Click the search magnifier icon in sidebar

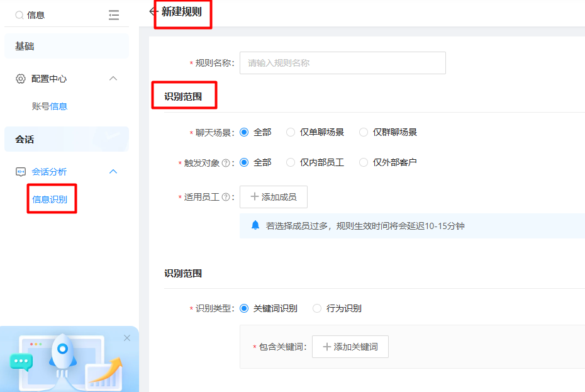pyautogui.click(x=19, y=15)
